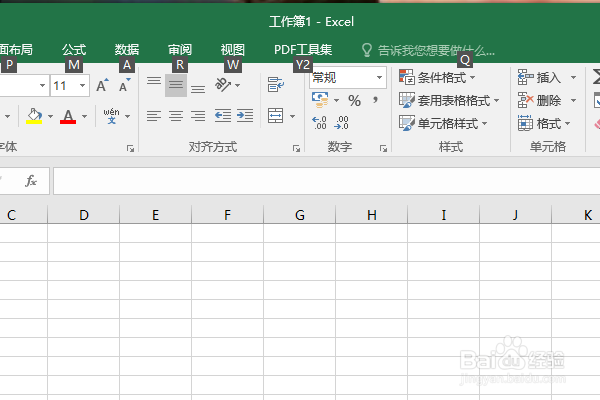This screenshot has height=400, width=600.
Task: Switch to the 数据 data tab
Action: [127, 49]
